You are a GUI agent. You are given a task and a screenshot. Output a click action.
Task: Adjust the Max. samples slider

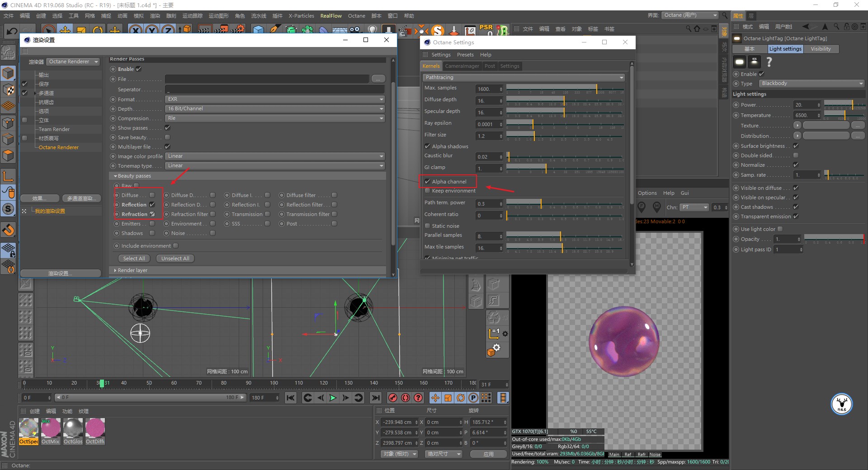pyautogui.click(x=565, y=89)
